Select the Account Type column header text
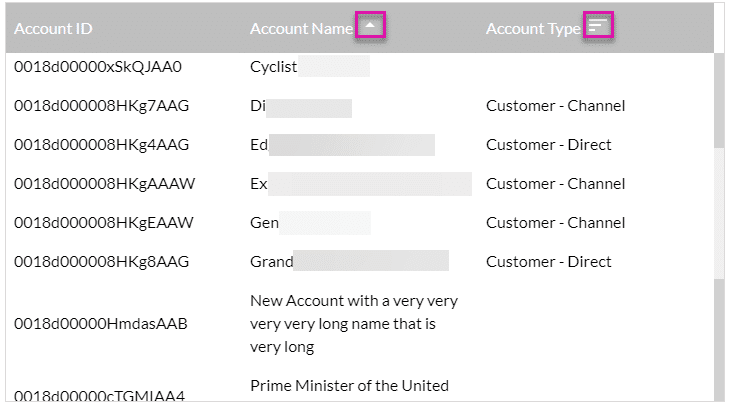 [533, 29]
